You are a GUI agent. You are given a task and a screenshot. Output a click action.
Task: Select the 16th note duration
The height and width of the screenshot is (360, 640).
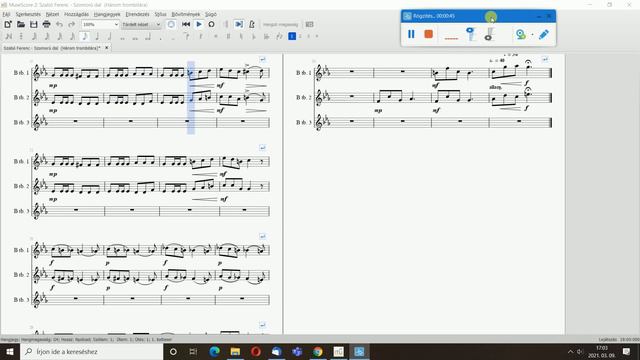point(72,36)
